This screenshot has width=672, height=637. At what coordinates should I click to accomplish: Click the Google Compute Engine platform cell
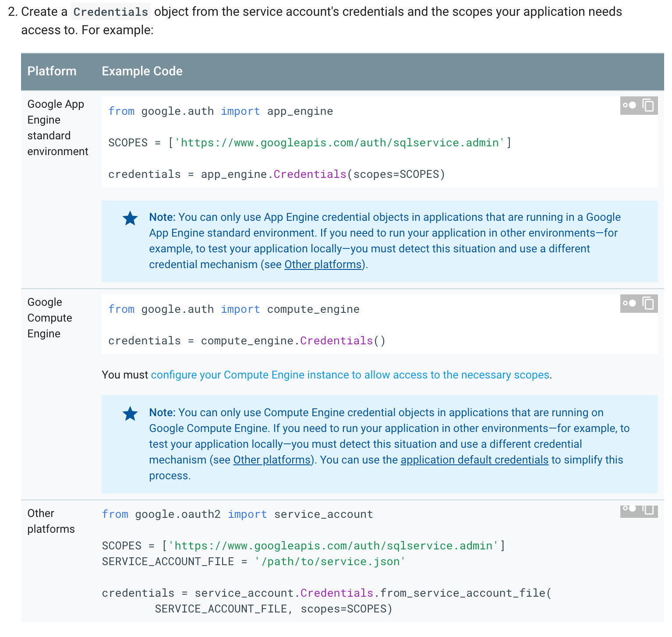(50, 318)
